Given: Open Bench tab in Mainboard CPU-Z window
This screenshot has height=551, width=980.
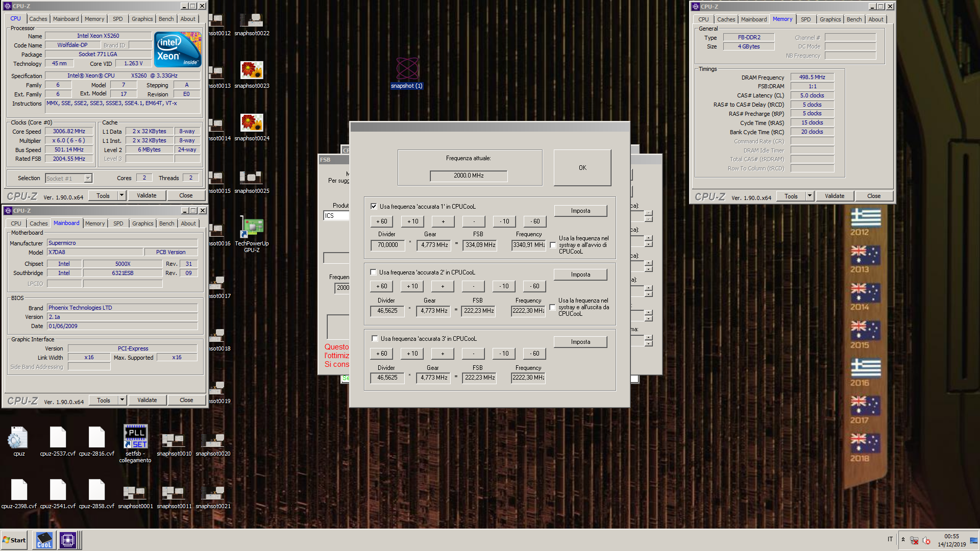Looking at the screenshot, I should pos(166,223).
